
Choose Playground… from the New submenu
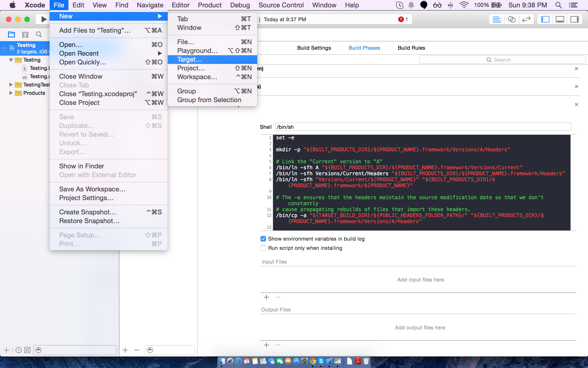(212, 51)
